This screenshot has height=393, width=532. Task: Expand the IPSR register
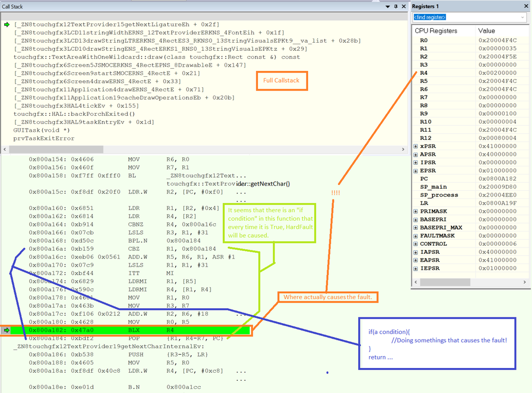click(x=416, y=163)
